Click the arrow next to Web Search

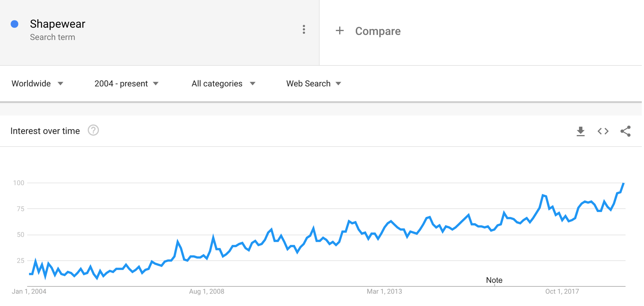point(338,84)
